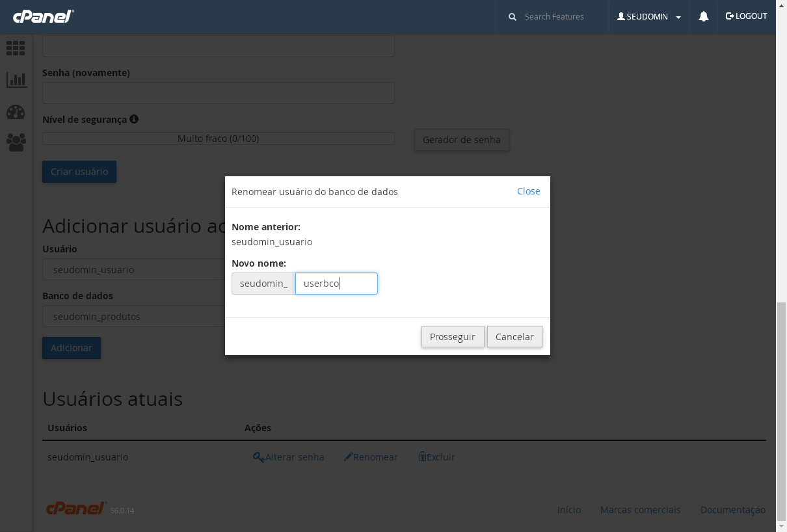
Task: Click the security level info icon
Action: click(134, 120)
